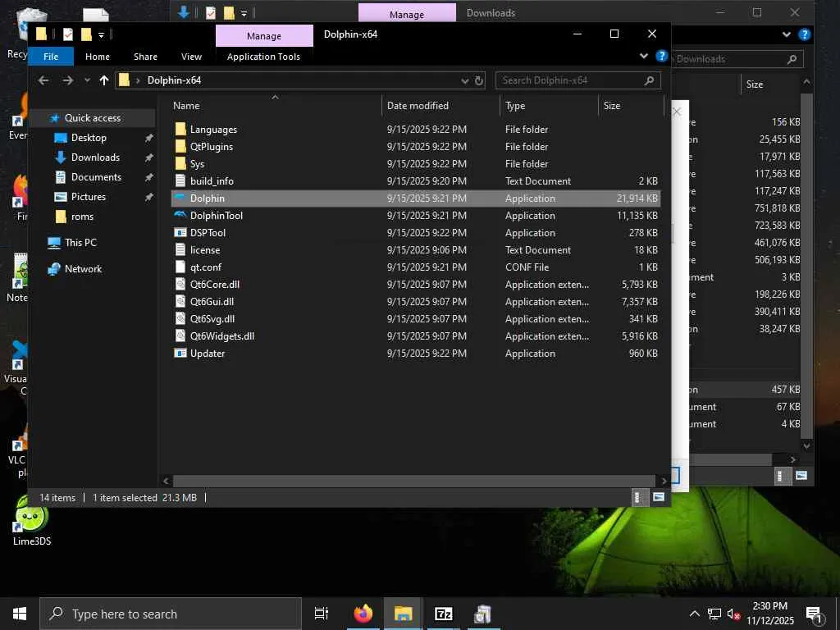Go up one folder level
Viewport: 840px width, 630px height.
tap(104, 80)
